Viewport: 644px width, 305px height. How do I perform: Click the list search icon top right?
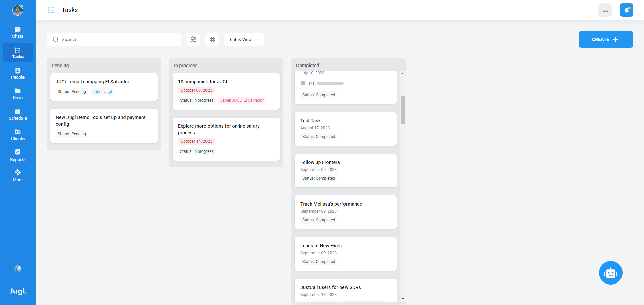(x=605, y=10)
